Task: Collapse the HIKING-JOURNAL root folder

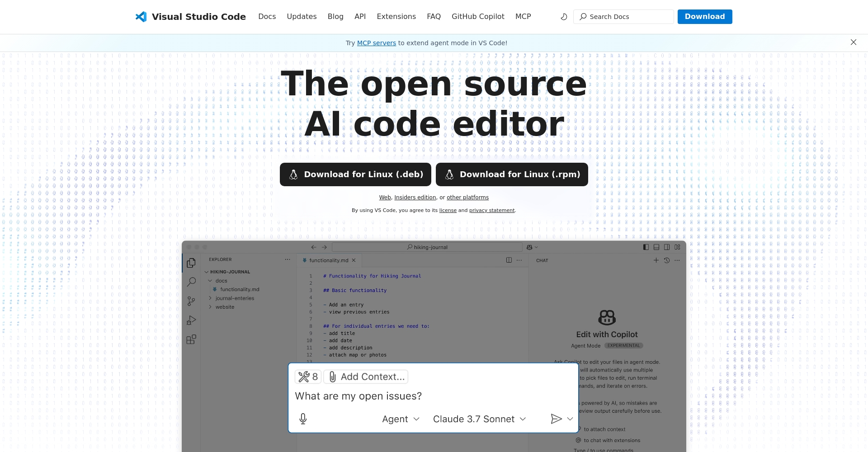Action: pos(227,272)
